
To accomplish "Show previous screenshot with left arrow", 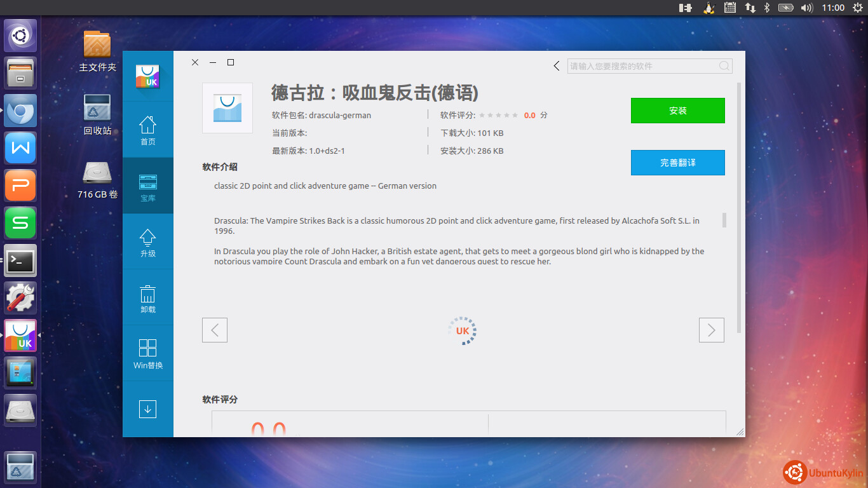I will [215, 330].
